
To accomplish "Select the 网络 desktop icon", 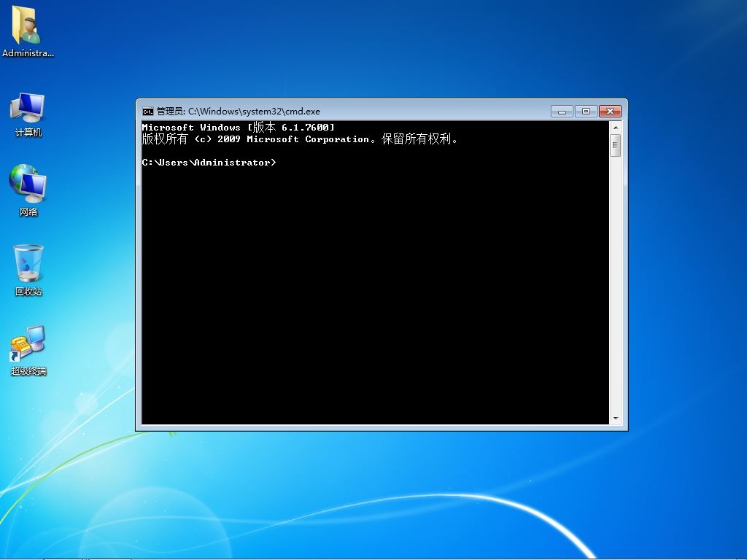I will pos(28,190).
